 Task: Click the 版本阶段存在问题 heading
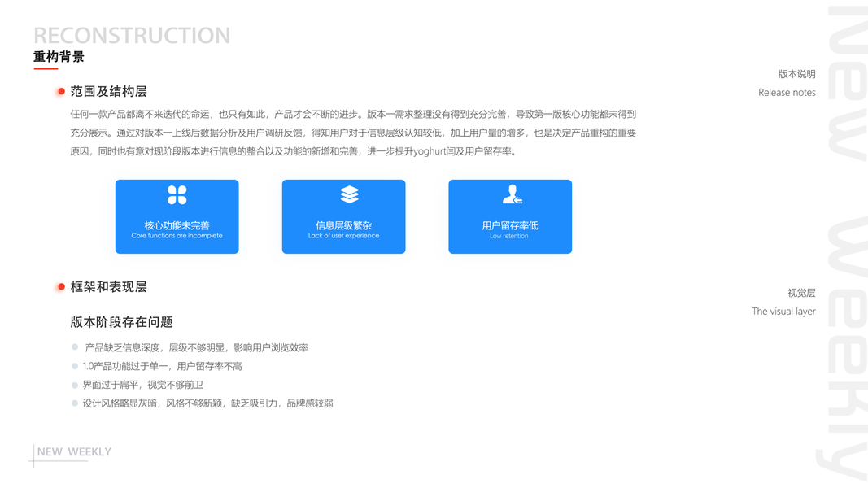(122, 322)
